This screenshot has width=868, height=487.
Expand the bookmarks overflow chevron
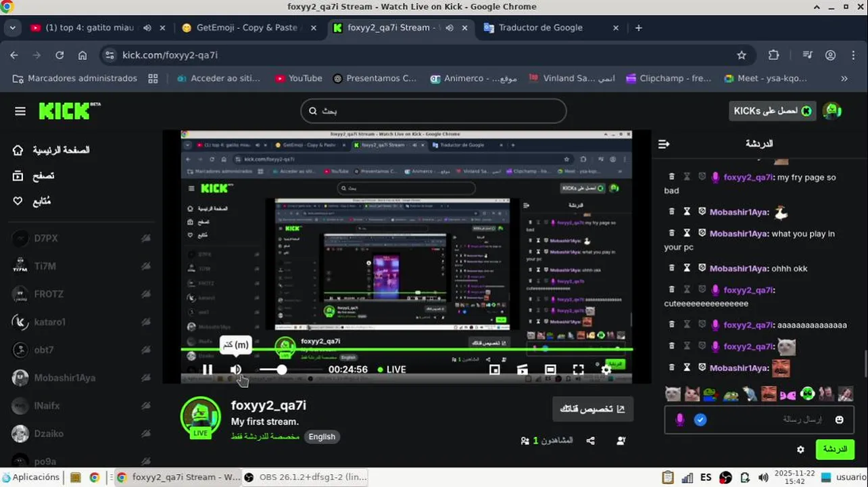(844, 78)
